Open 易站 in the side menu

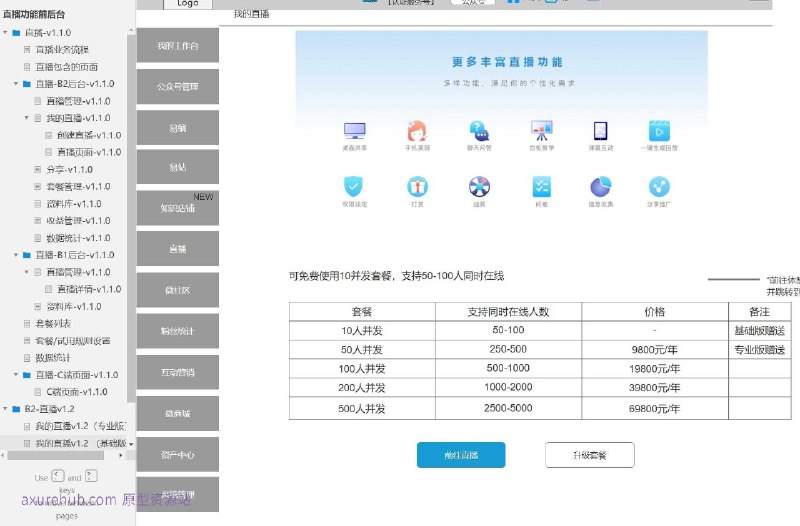click(x=178, y=167)
